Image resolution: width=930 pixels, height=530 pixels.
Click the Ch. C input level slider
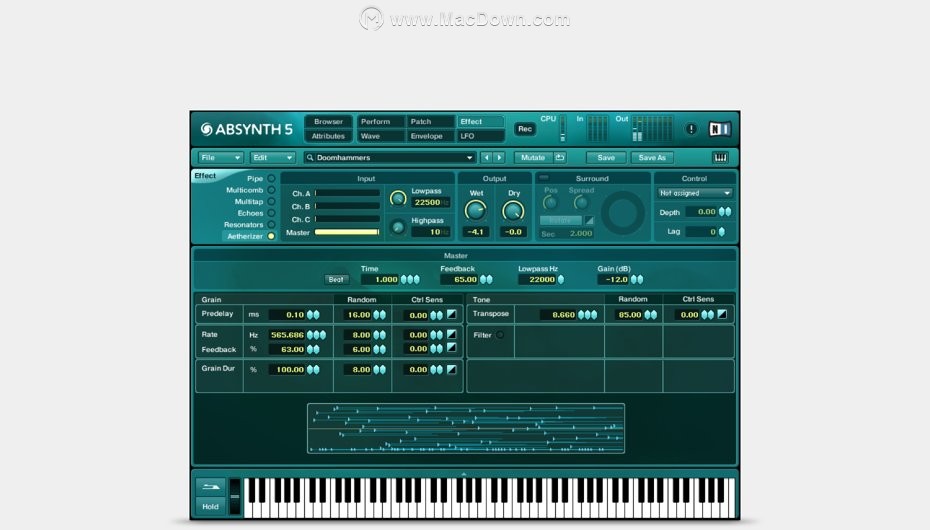[347, 219]
